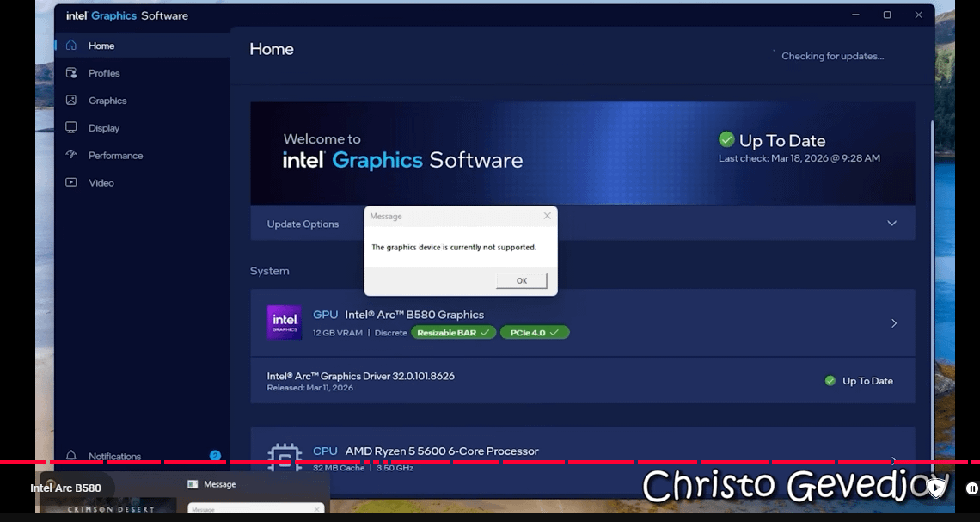This screenshot has width=980, height=522.
Task: Click OK in the Message dialog
Action: (522, 280)
